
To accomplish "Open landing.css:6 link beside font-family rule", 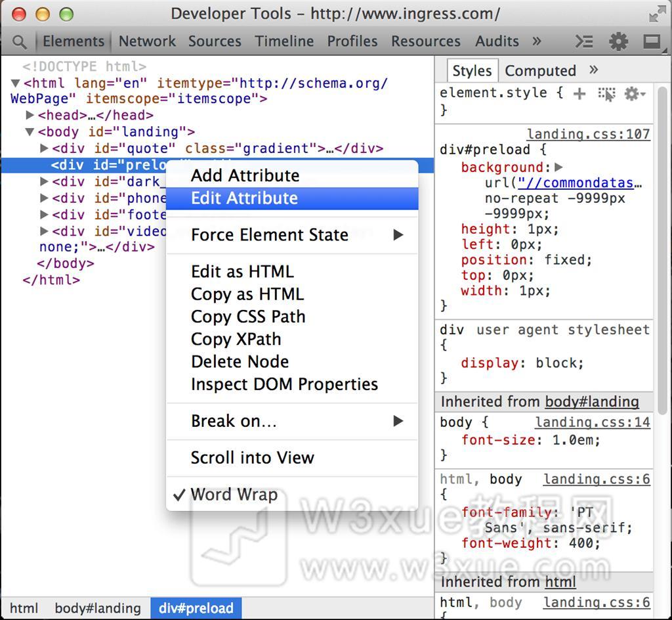I will tap(597, 479).
